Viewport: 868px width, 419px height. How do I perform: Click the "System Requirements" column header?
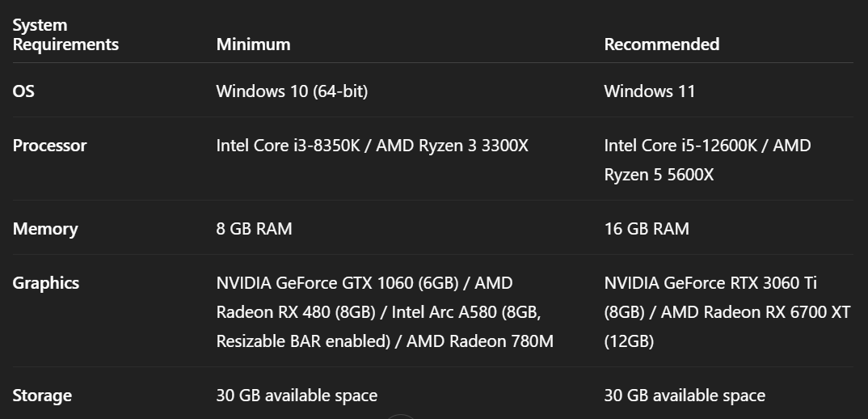[x=65, y=35]
